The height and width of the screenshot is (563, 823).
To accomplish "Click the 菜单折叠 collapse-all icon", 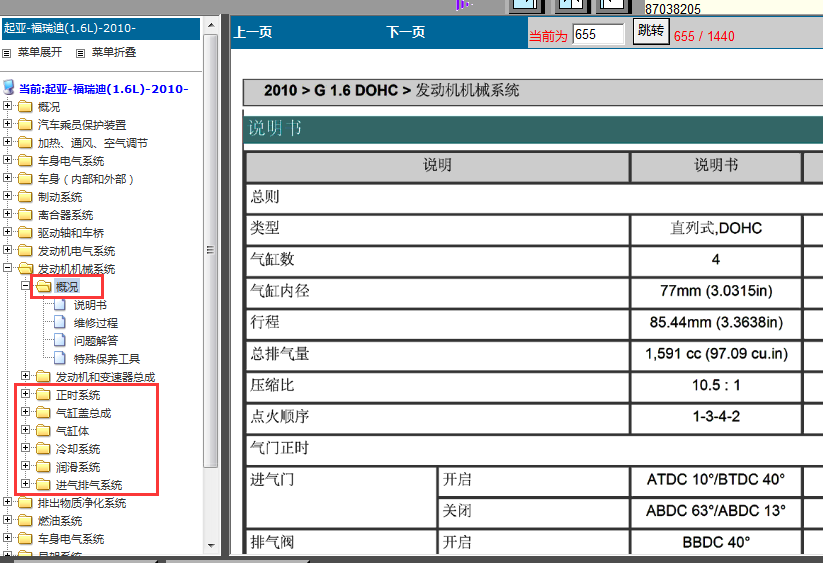I will [x=80, y=53].
